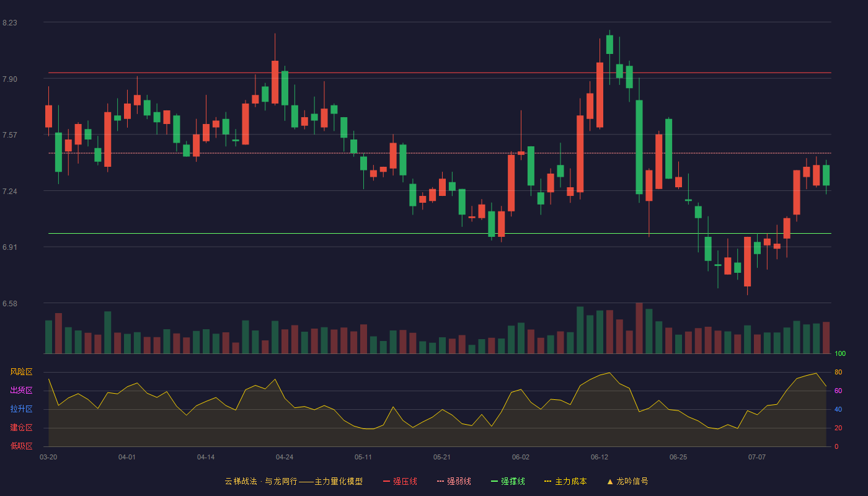Click the 04-01 date label
The width and height of the screenshot is (868, 496).
tap(127, 457)
